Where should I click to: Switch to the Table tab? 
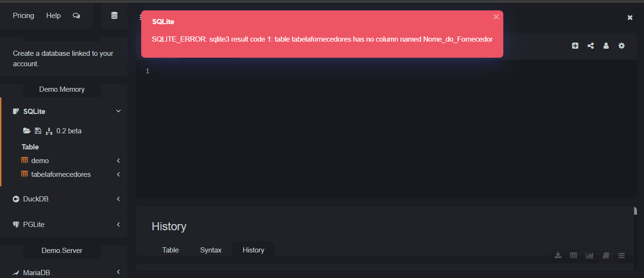coord(170,250)
